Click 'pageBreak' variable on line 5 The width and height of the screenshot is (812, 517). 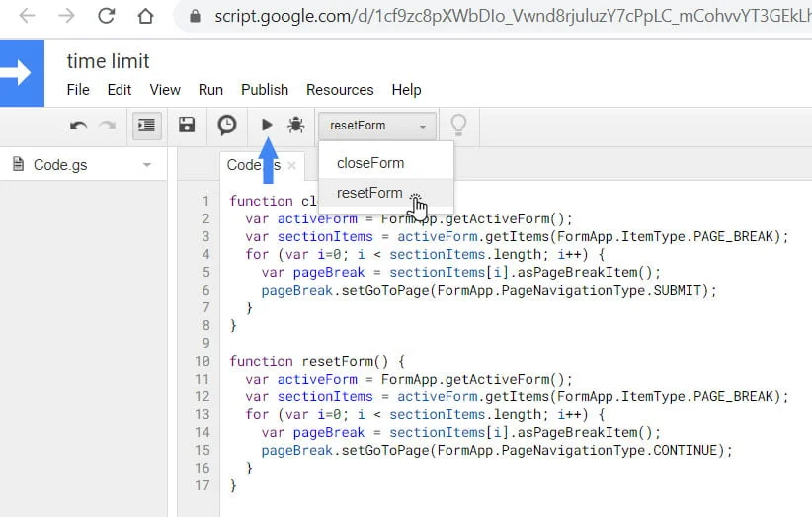329,273
